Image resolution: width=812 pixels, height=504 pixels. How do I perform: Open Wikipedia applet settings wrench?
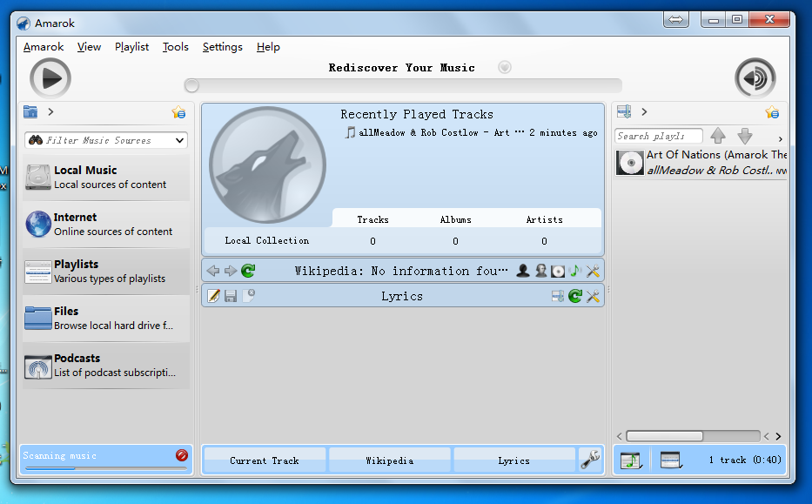point(593,271)
